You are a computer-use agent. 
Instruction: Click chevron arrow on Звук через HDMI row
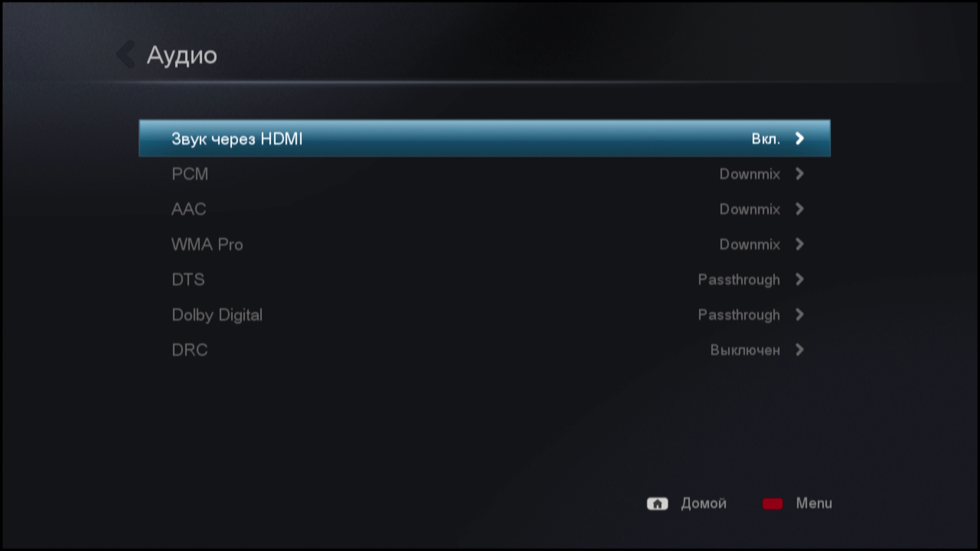click(799, 138)
